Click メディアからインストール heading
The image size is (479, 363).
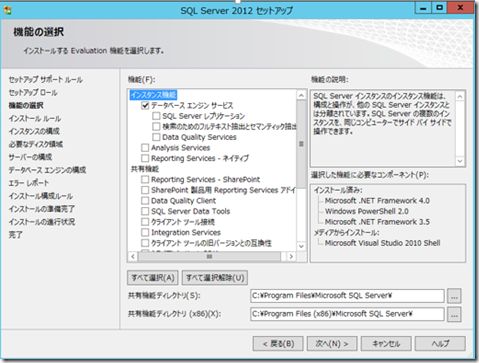346,233
